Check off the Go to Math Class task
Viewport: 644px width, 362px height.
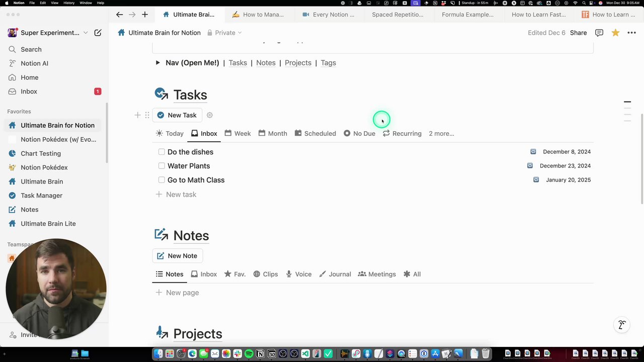(162, 179)
